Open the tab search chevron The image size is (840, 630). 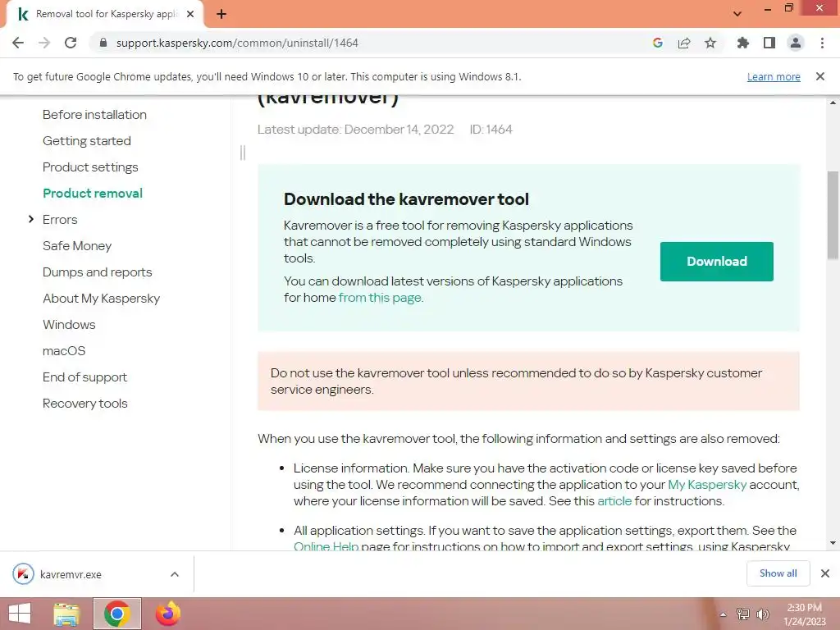(737, 14)
